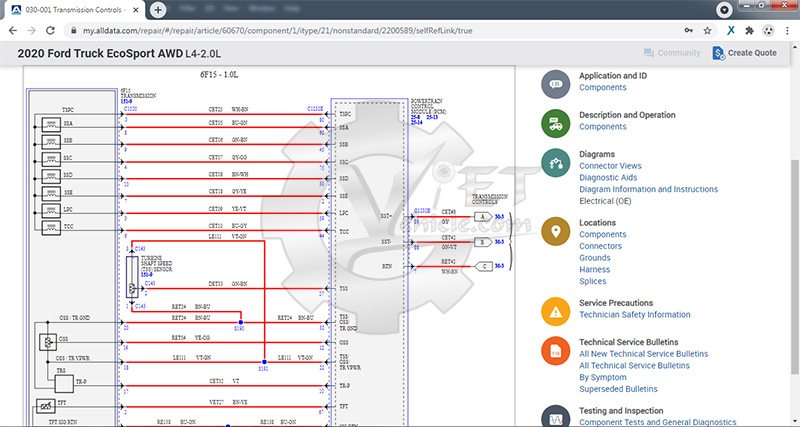Viewport: 800px width, 427px height.
Task: Select Electrical (OE) entry
Action: click(605, 201)
